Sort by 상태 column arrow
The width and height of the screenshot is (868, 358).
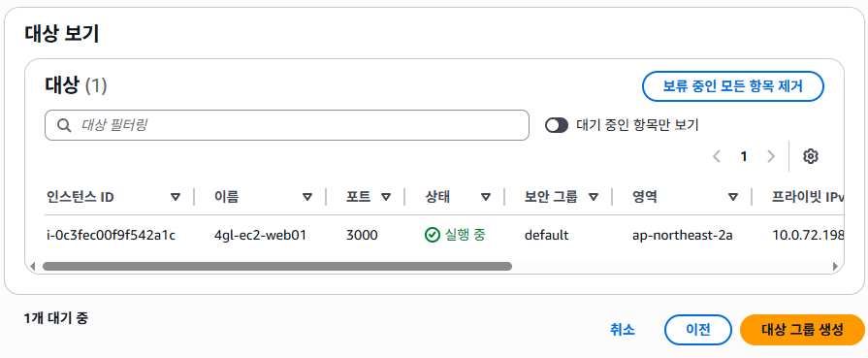pyautogui.click(x=486, y=197)
